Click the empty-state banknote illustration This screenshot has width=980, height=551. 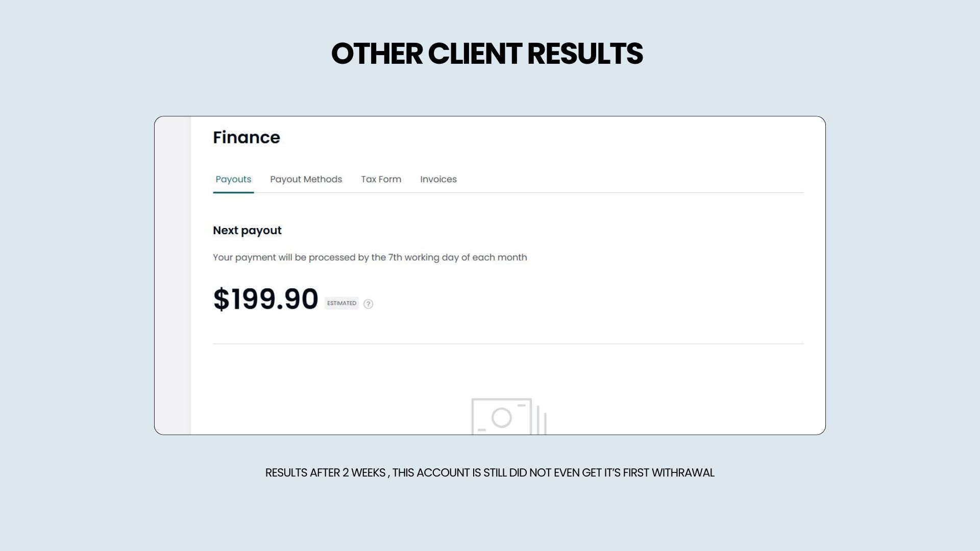tap(508, 416)
